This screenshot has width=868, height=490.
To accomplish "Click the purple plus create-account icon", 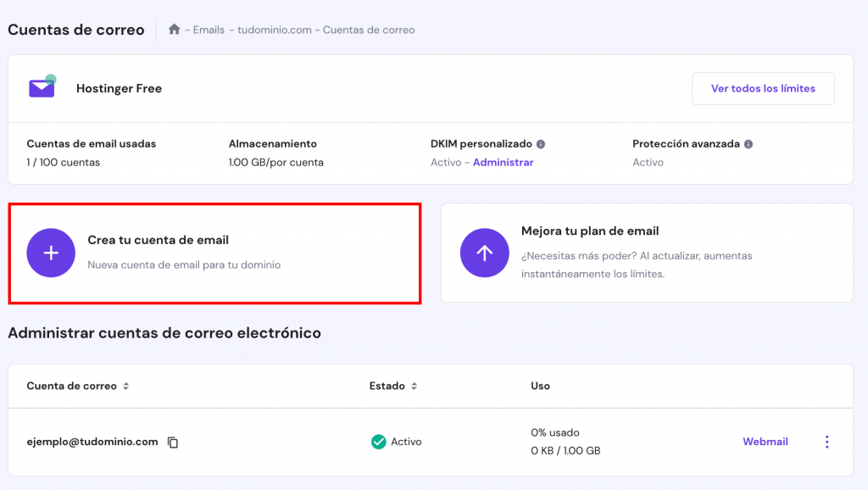I will (51, 253).
